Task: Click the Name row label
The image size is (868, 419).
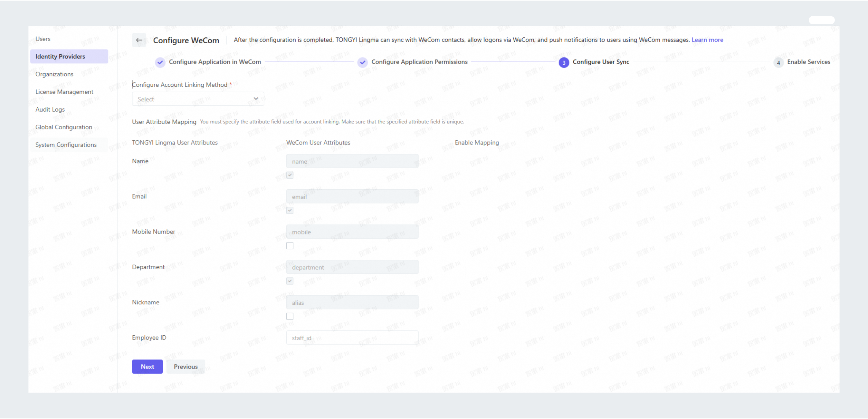Action: click(140, 161)
